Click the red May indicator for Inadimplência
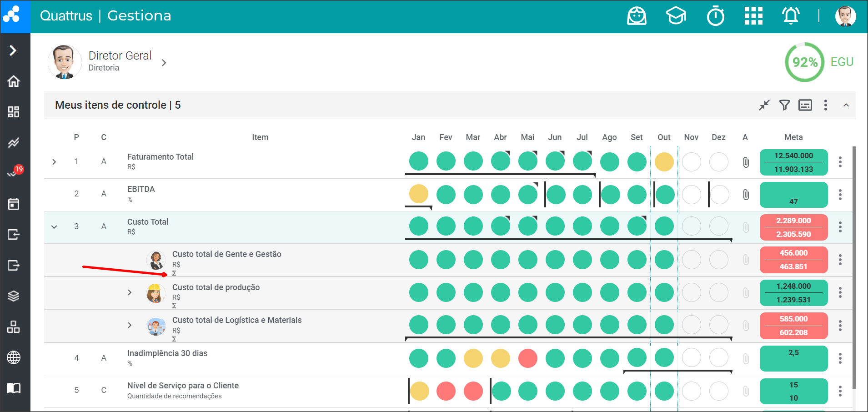868x412 pixels. tap(527, 358)
